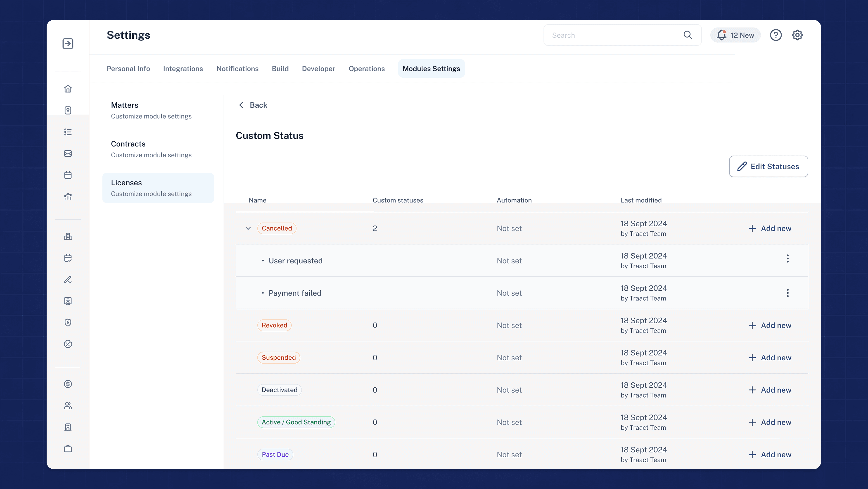Select Matters module settings
Screen dimensions: 868x489
coord(158,110)
